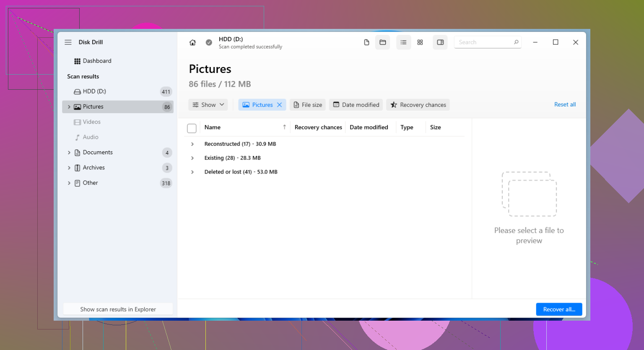The width and height of the screenshot is (644, 350).
Task: Click the Other file icon in sidebar
Action: (77, 183)
